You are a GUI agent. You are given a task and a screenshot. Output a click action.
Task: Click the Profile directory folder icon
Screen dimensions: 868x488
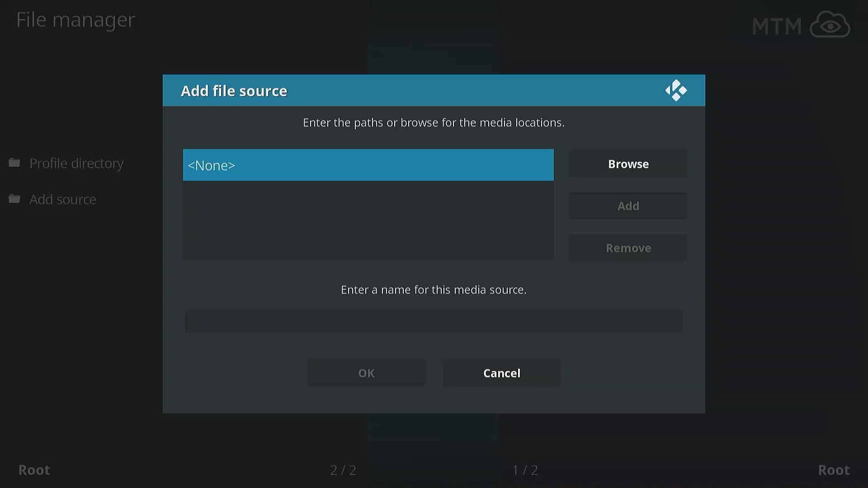coord(14,162)
